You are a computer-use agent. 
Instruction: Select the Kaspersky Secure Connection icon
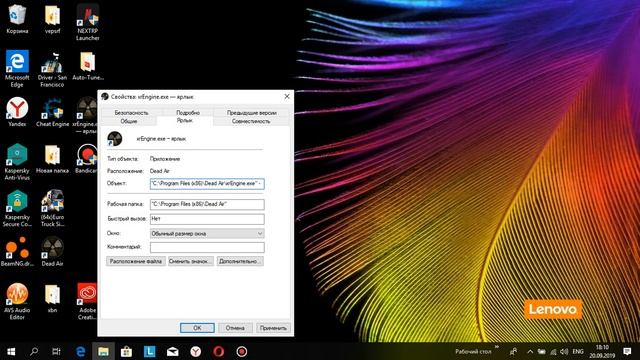click(x=17, y=208)
